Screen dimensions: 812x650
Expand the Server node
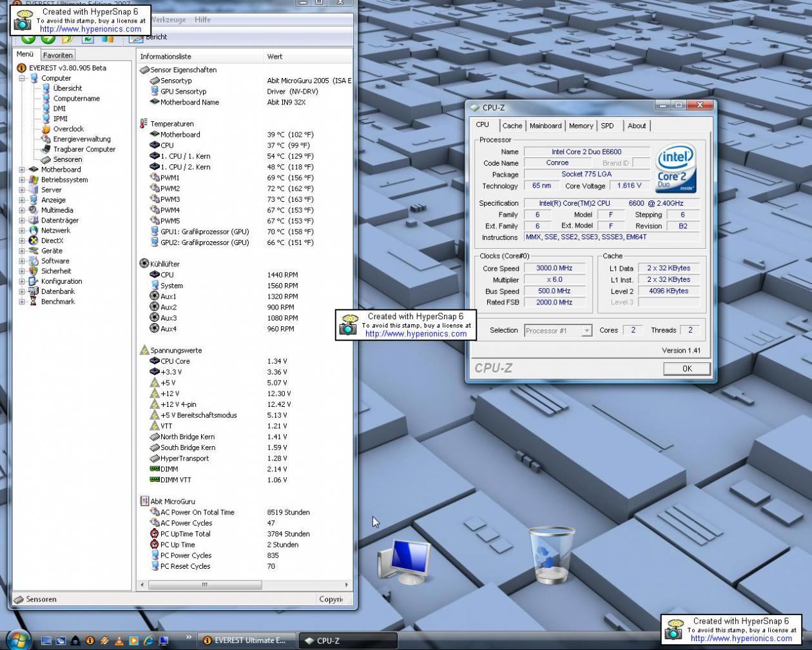point(22,190)
